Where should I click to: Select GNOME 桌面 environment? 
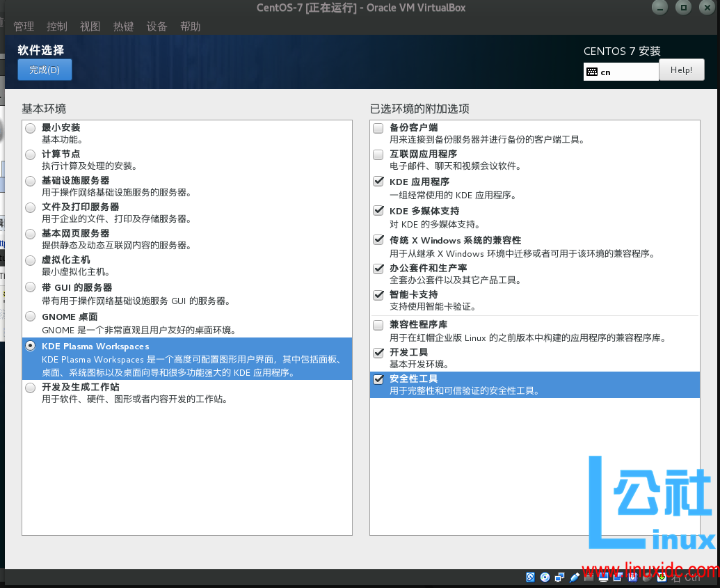tap(31, 316)
